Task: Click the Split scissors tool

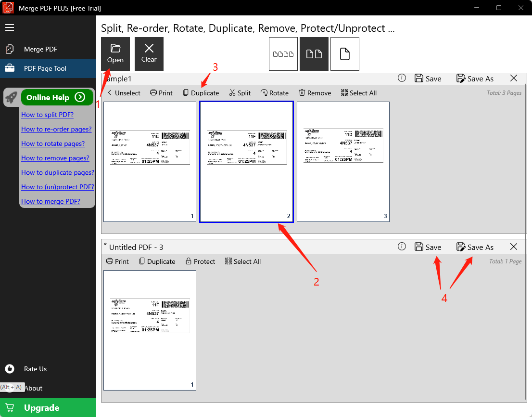Action: pyautogui.click(x=240, y=93)
